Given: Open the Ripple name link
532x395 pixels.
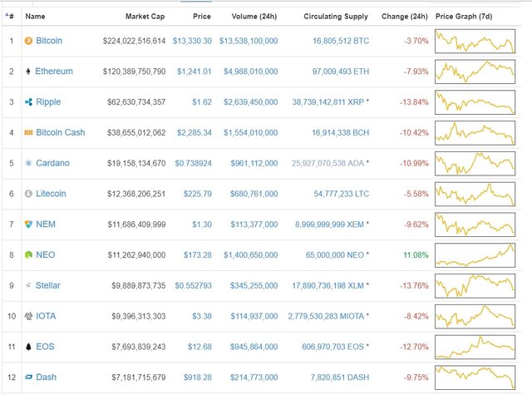Looking at the screenshot, I should (48, 102).
